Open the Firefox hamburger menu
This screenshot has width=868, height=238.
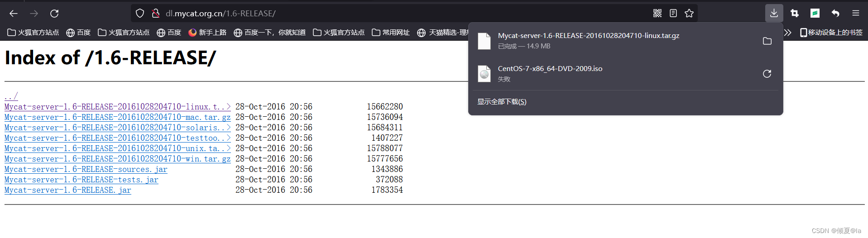click(856, 14)
